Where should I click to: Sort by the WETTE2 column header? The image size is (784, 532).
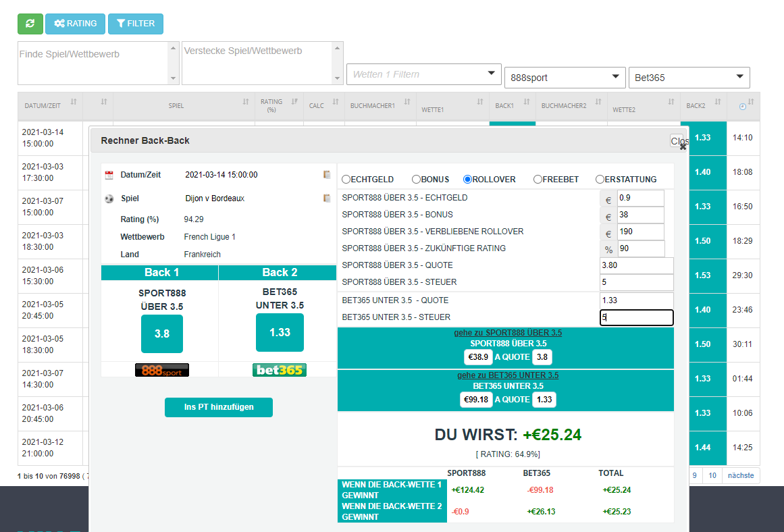(x=644, y=106)
